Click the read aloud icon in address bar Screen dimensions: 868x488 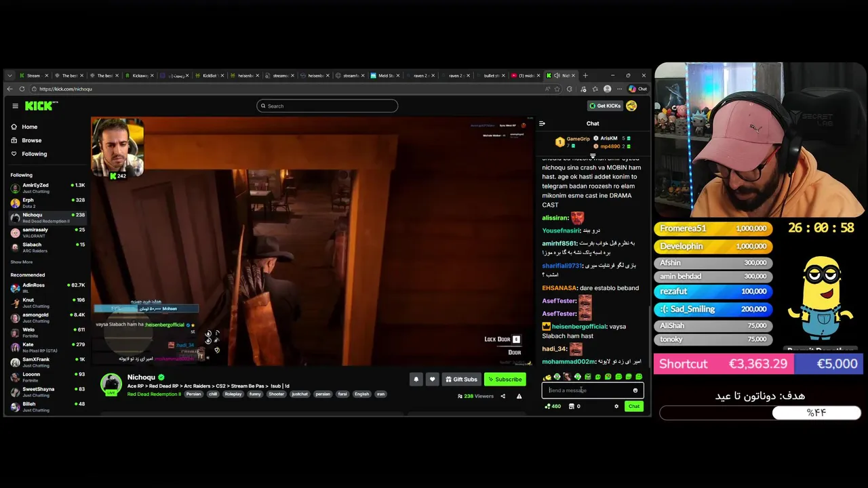(x=547, y=89)
